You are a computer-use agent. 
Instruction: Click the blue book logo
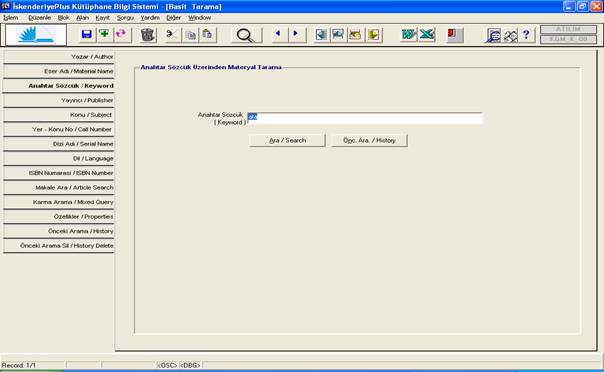pos(36,35)
